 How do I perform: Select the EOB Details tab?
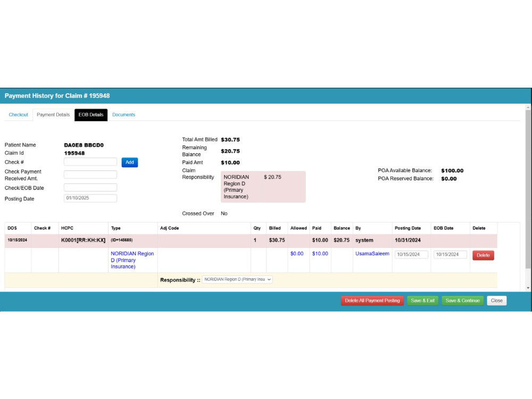click(x=91, y=115)
